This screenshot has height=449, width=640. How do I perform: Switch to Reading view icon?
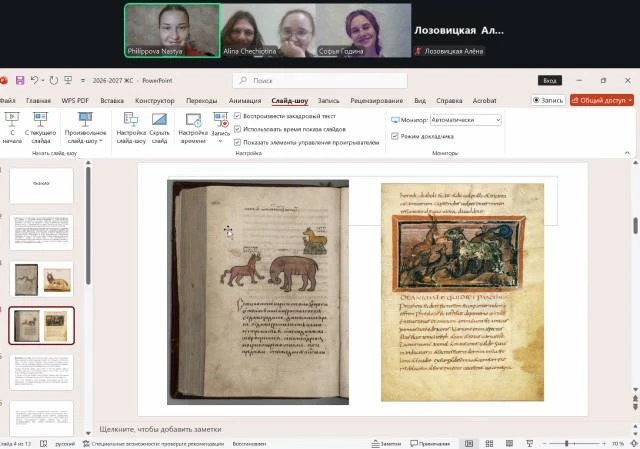[x=509, y=444]
